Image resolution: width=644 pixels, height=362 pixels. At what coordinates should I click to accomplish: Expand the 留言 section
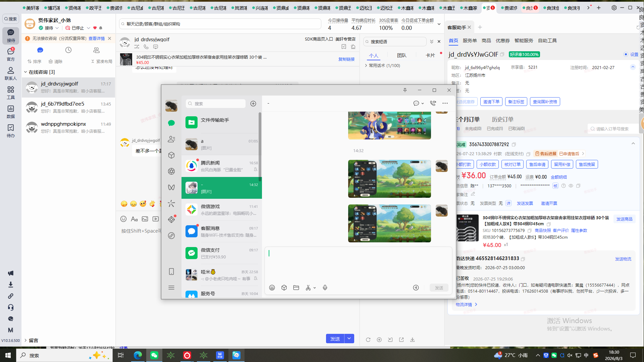tap(25, 341)
